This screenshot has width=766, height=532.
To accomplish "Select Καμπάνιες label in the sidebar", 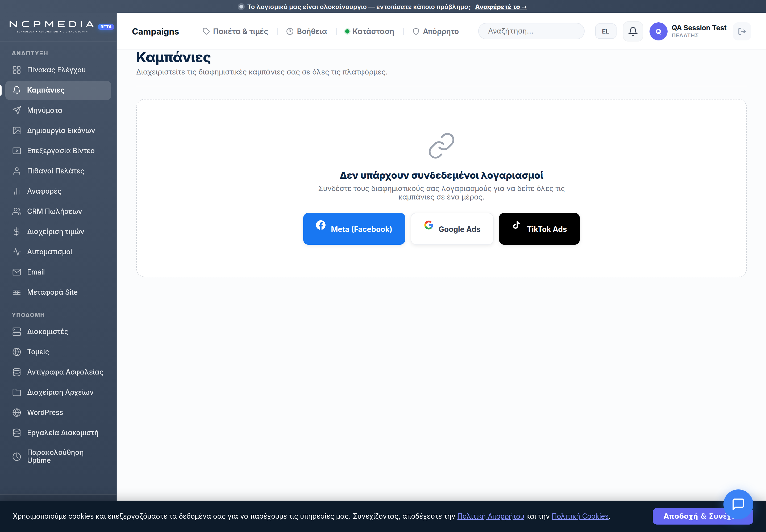I will pos(46,90).
